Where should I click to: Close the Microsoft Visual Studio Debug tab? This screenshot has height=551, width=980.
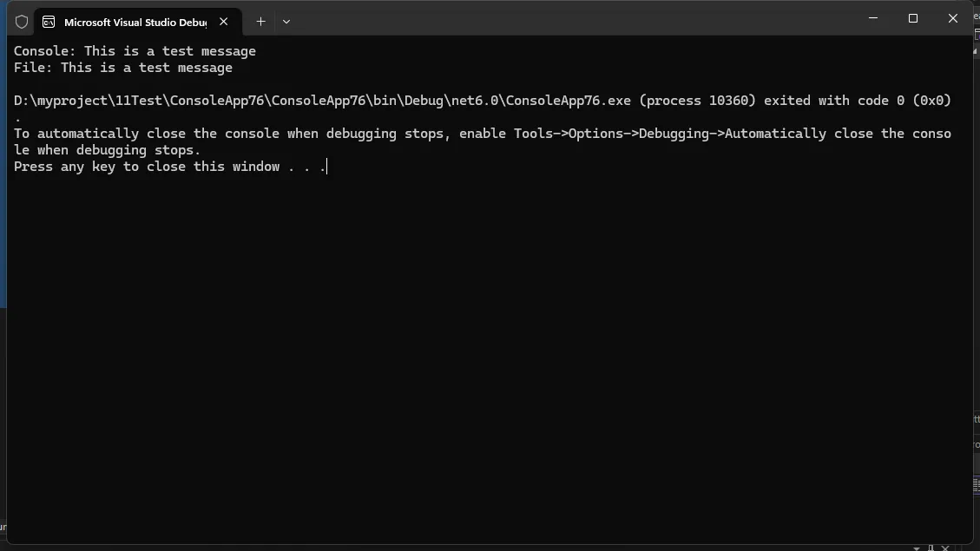pyautogui.click(x=224, y=22)
